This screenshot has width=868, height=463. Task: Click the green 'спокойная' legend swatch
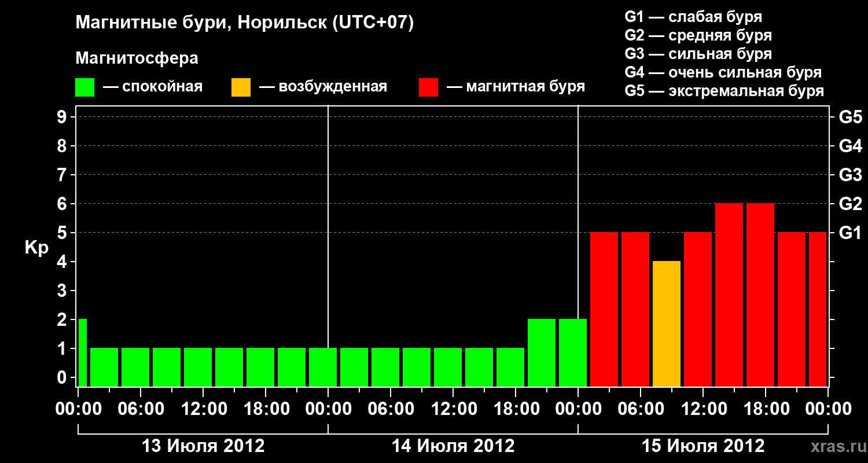tap(85, 87)
